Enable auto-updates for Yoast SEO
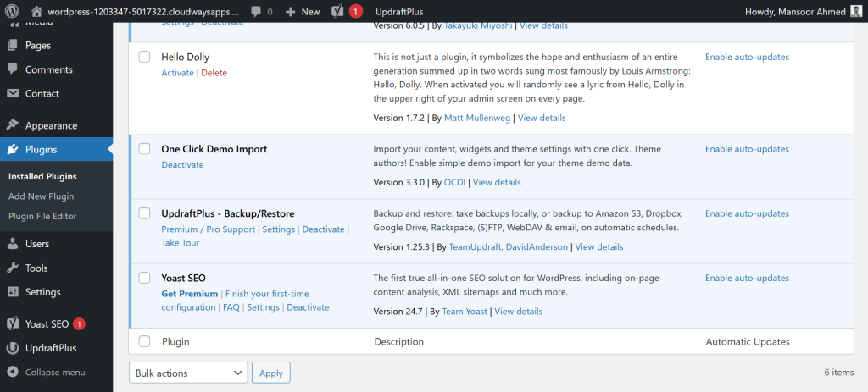The width and height of the screenshot is (868, 392). click(748, 278)
